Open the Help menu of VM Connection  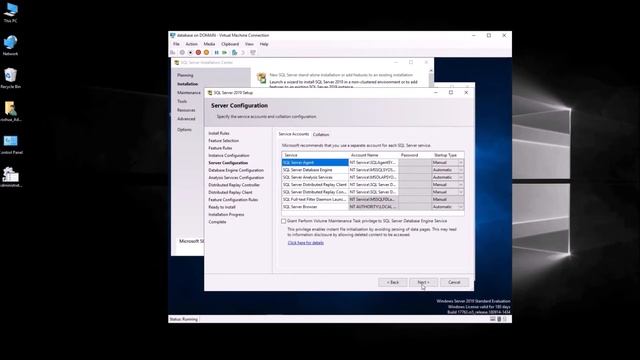pyautogui.click(x=264, y=44)
